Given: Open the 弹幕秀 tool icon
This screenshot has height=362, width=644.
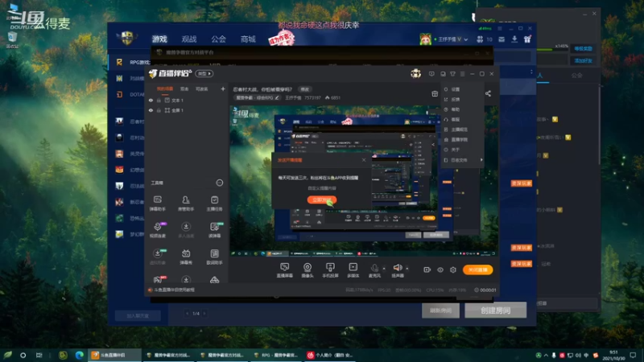Looking at the screenshot, I should (186, 257).
